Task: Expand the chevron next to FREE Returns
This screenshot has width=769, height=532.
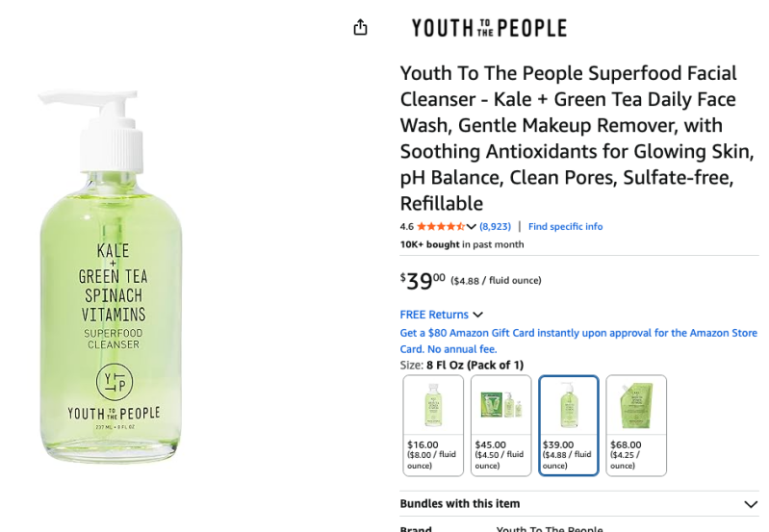Action: [x=477, y=315]
